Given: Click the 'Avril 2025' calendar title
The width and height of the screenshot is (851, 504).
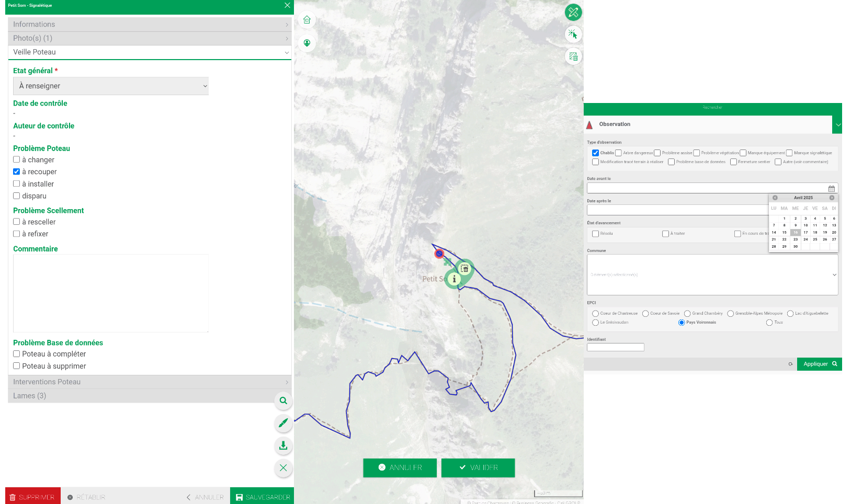Looking at the screenshot, I should point(803,198).
